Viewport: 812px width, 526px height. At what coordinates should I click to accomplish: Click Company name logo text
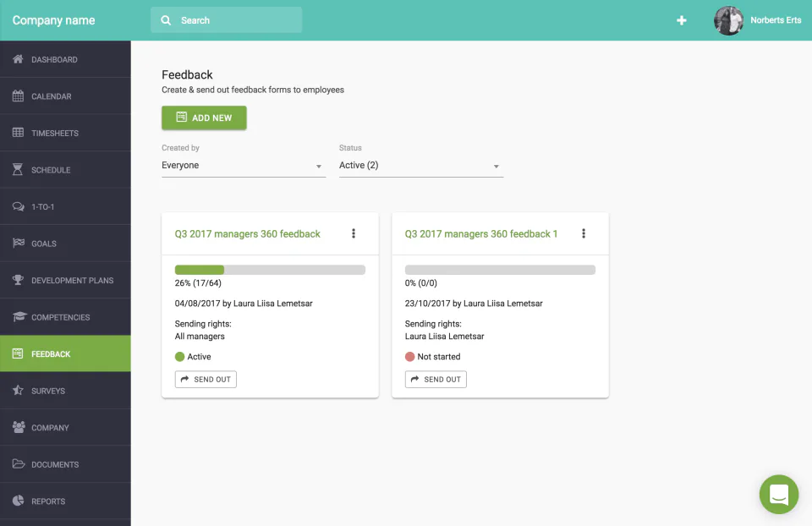point(54,20)
